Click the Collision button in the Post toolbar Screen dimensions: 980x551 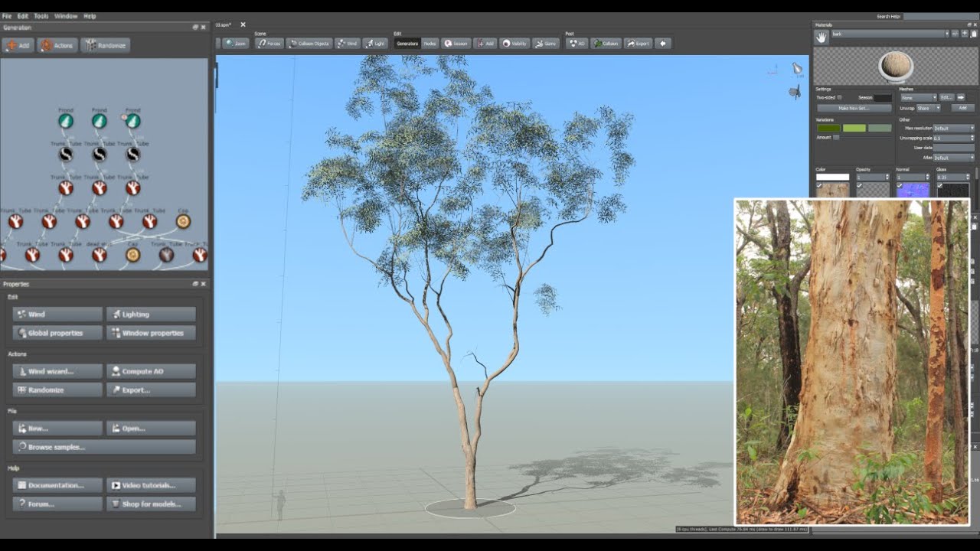click(606, 44)
